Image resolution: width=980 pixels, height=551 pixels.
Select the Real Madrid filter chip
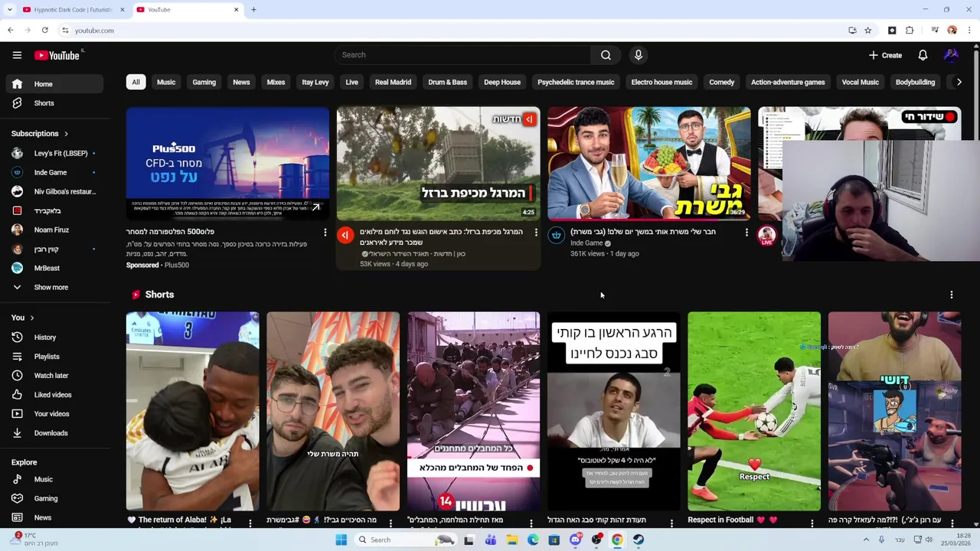[x=393, y=82]
